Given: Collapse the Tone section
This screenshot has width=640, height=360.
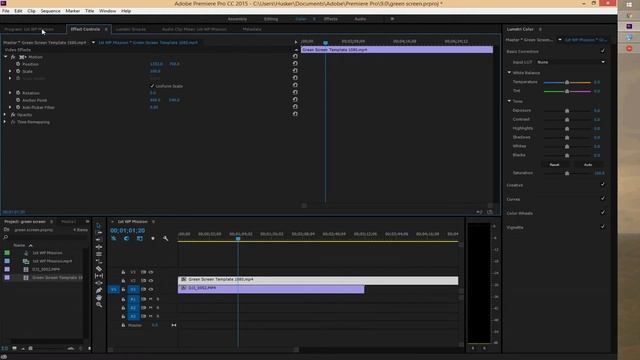Looking at the screenshot, I should [509, 101].
